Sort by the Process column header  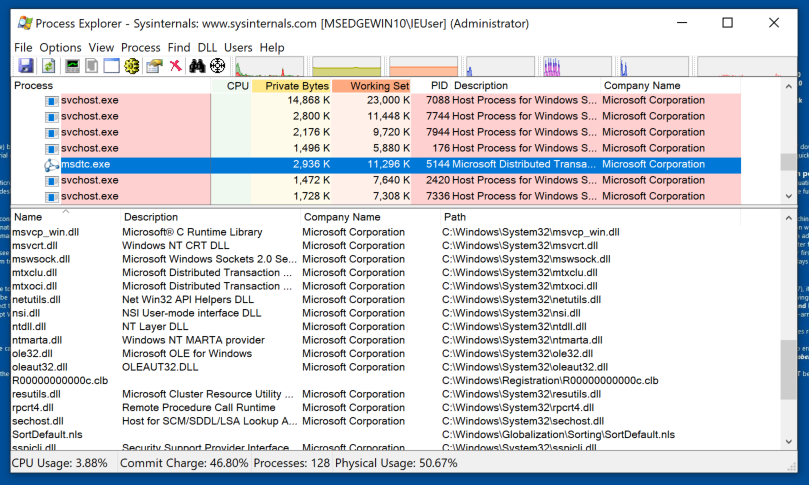(x=110, y=86)
